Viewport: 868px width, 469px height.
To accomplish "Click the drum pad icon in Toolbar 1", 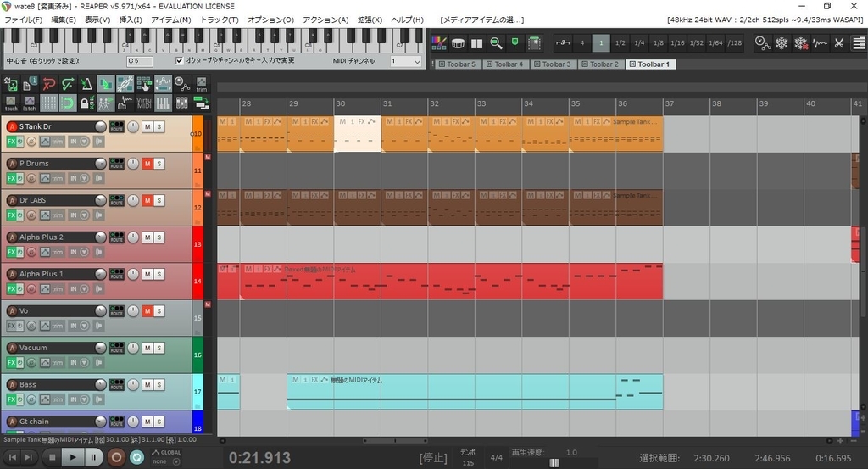I will coord(458,43).
